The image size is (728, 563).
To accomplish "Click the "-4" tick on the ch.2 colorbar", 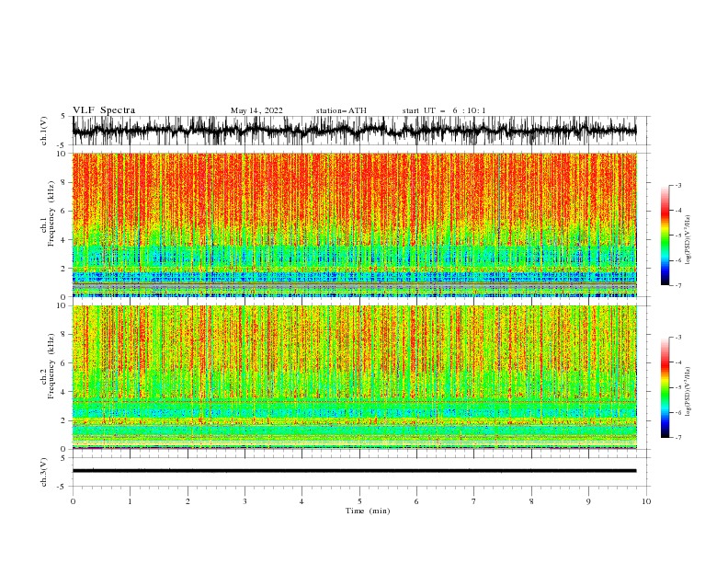I will (677, 362).
